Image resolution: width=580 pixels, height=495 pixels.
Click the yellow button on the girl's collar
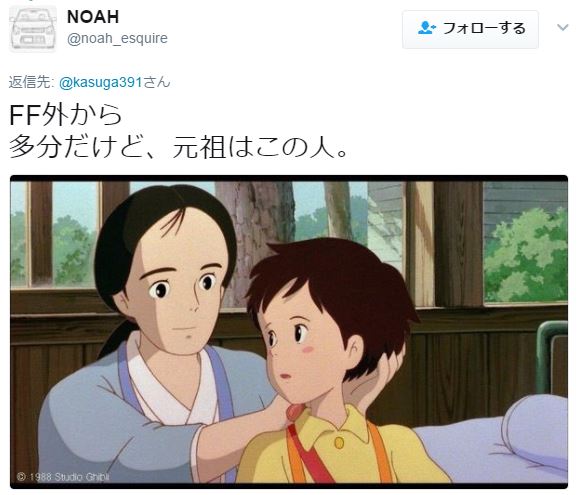[339, 442]
